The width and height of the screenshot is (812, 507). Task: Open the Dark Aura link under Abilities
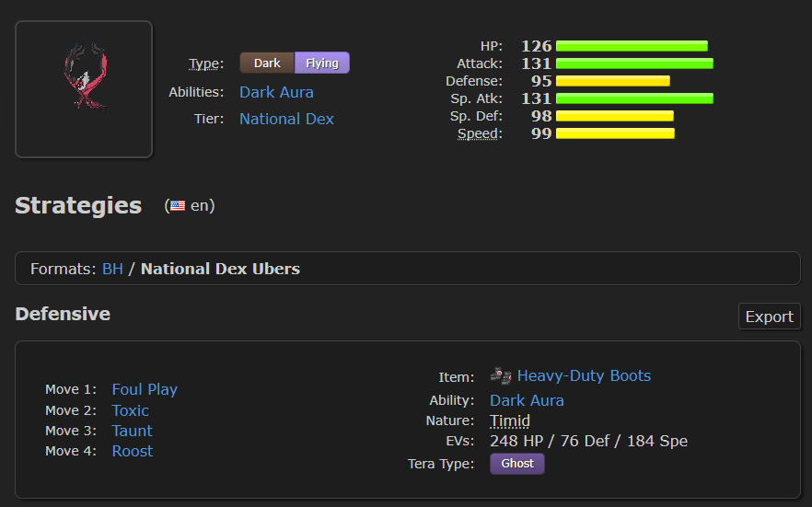[276, 92]
